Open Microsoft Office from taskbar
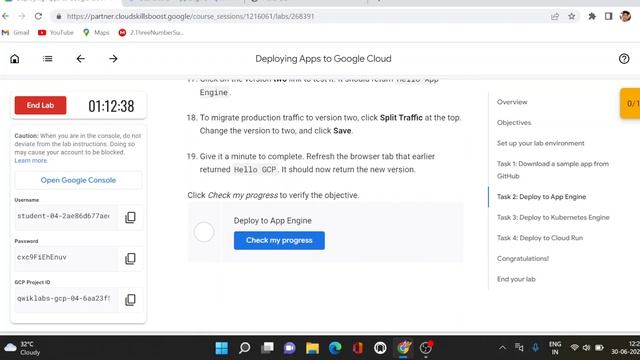Screen dimensions: 640x360 [x=358, y=348]
